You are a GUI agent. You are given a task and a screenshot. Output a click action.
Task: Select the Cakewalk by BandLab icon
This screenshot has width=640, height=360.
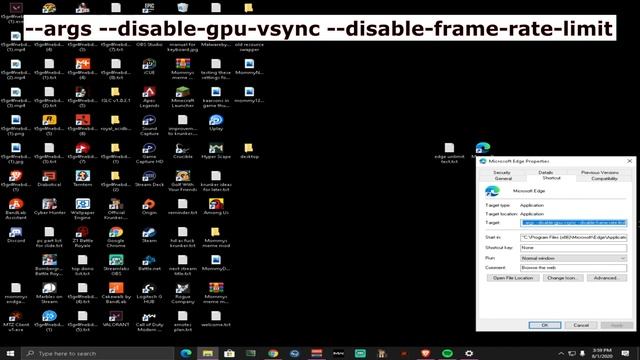[x=116, y=293]
